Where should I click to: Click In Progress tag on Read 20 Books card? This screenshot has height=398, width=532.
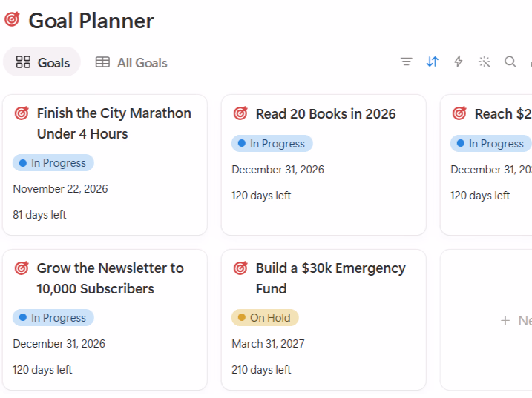click(272, 144)
